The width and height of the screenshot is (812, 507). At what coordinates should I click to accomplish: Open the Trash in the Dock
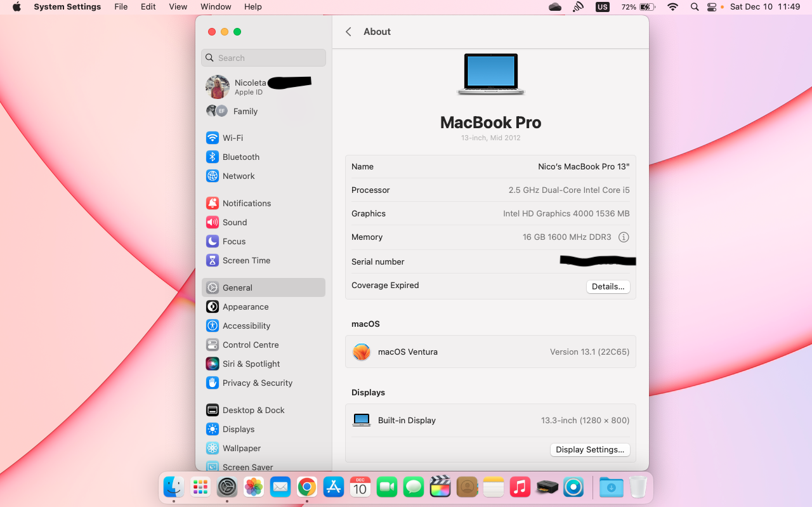point(638,487)
